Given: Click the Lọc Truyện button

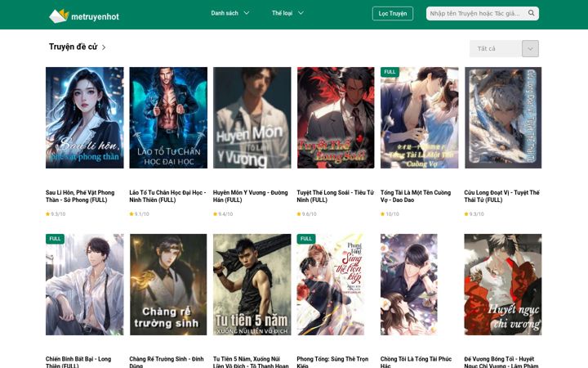Looking at the screenshot, I should 393,14.
